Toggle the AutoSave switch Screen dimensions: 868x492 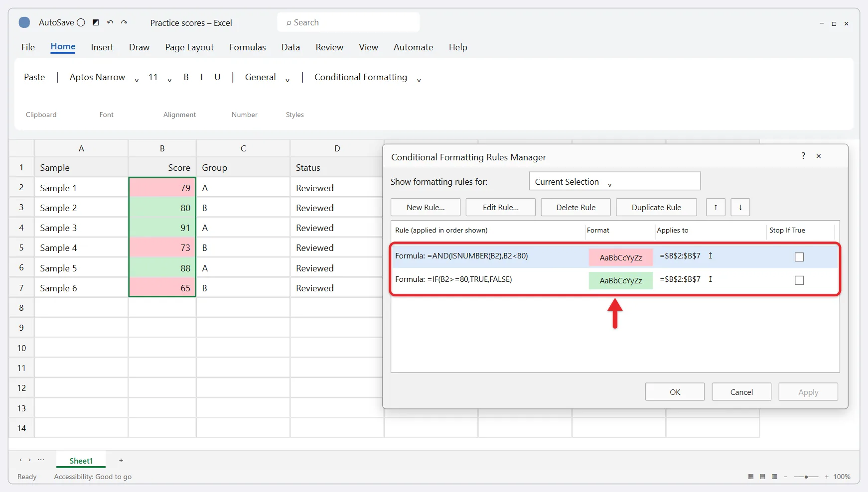pos(81,22)
